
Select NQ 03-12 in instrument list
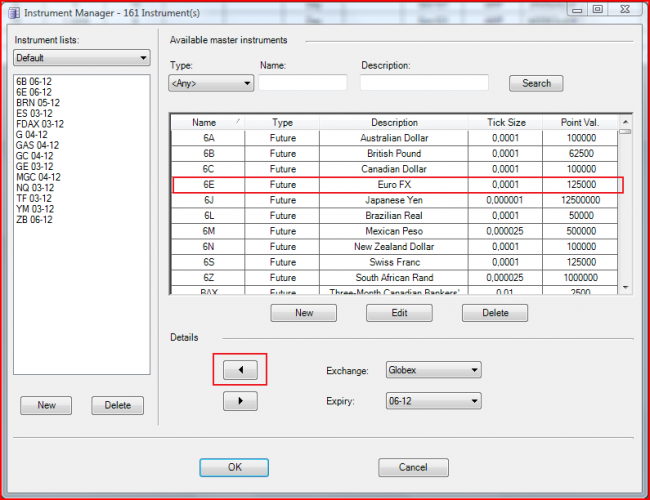pyautogui.click(x=35, y=188)
